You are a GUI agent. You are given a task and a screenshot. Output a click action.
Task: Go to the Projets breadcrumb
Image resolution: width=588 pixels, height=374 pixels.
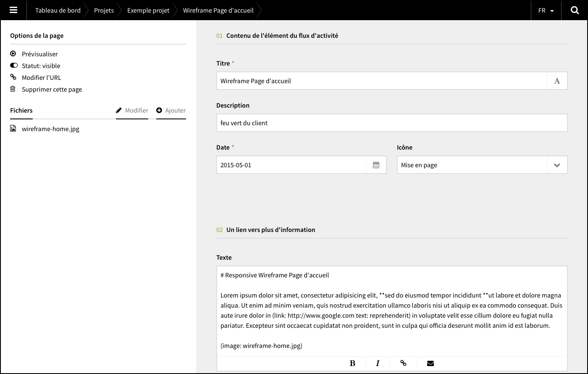point(104,10)
